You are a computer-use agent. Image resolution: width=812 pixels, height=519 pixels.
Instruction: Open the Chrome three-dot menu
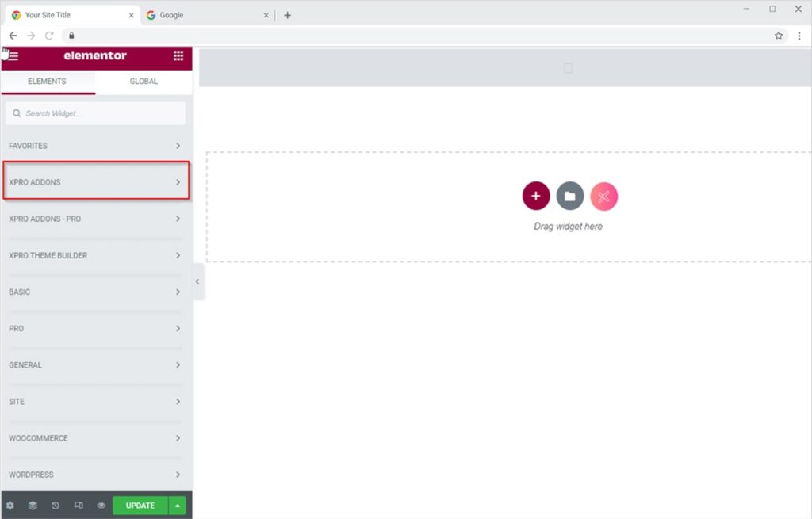click(799, 36)
